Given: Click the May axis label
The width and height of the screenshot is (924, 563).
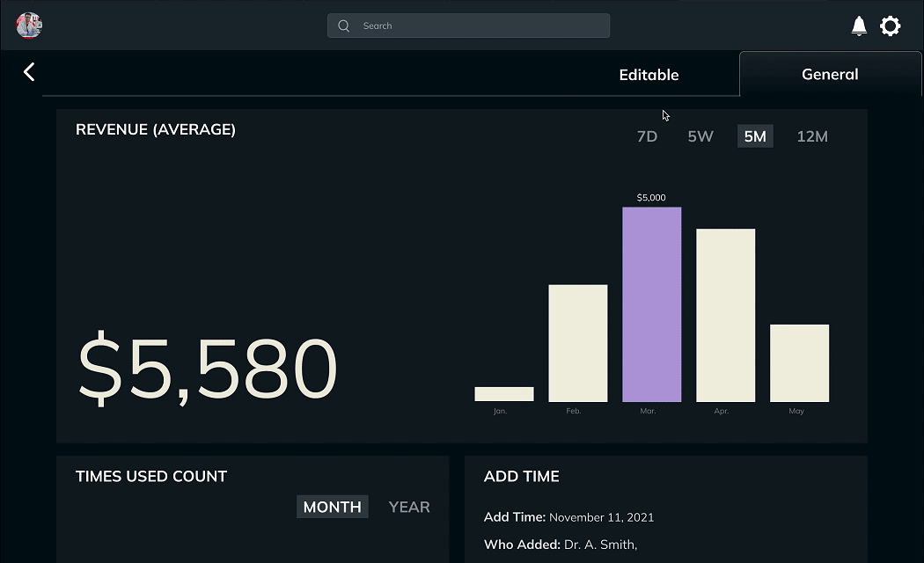Looking at the screenshot, I should point(796,411).
